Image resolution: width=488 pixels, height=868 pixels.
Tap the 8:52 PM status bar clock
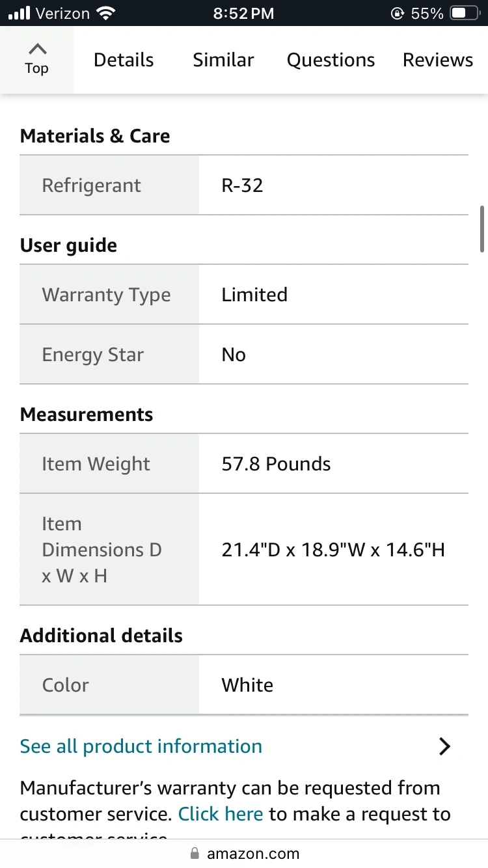pos(243,13)
